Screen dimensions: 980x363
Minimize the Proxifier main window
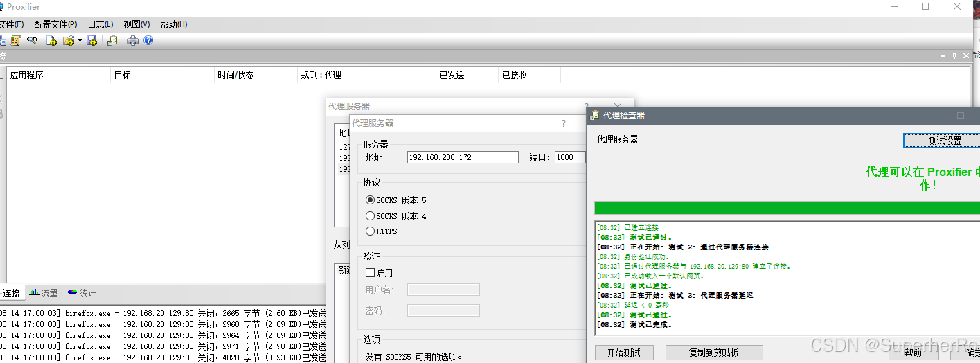893,6
